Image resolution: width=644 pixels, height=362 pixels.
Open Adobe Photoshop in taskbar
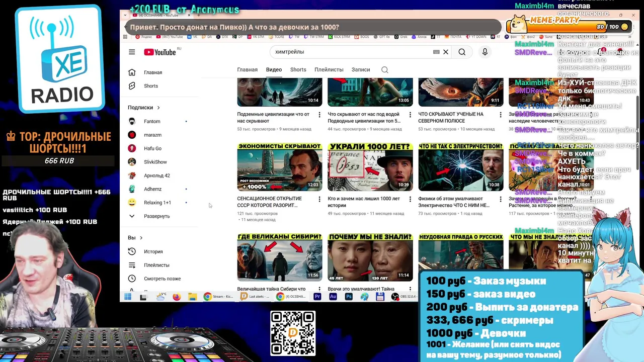point(349,297)
